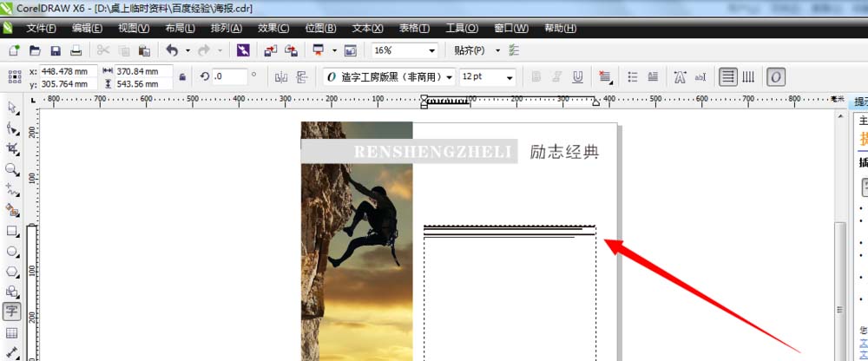Create a new document with New icon
Screen dimensions: 868x361
coord(15,50)
